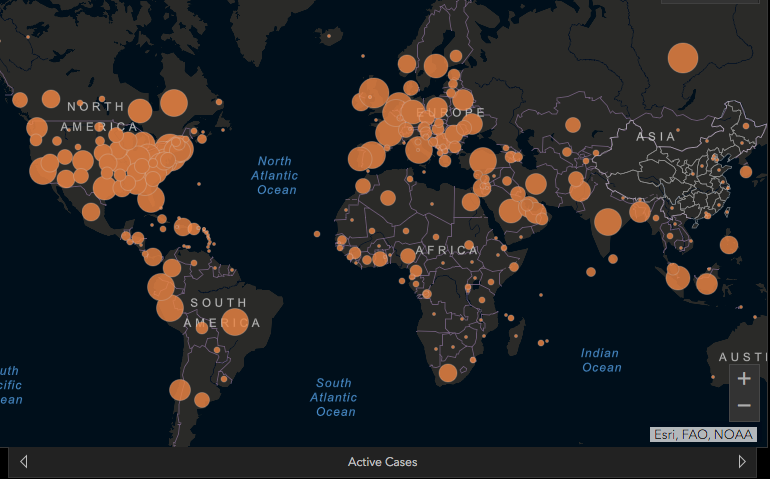Click the bubble over Ontario
This screenshot has height=479, width=770.
[x=140, y=111]
